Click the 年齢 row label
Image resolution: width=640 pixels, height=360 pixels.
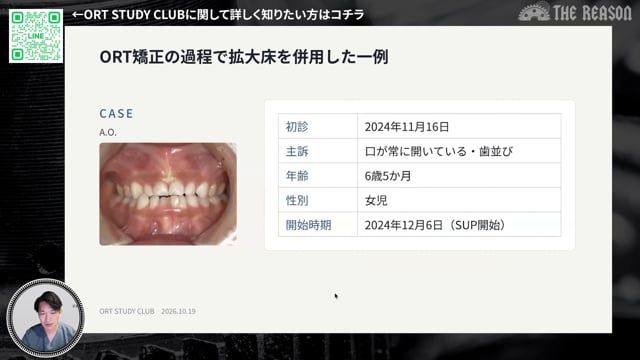point(297,176)
